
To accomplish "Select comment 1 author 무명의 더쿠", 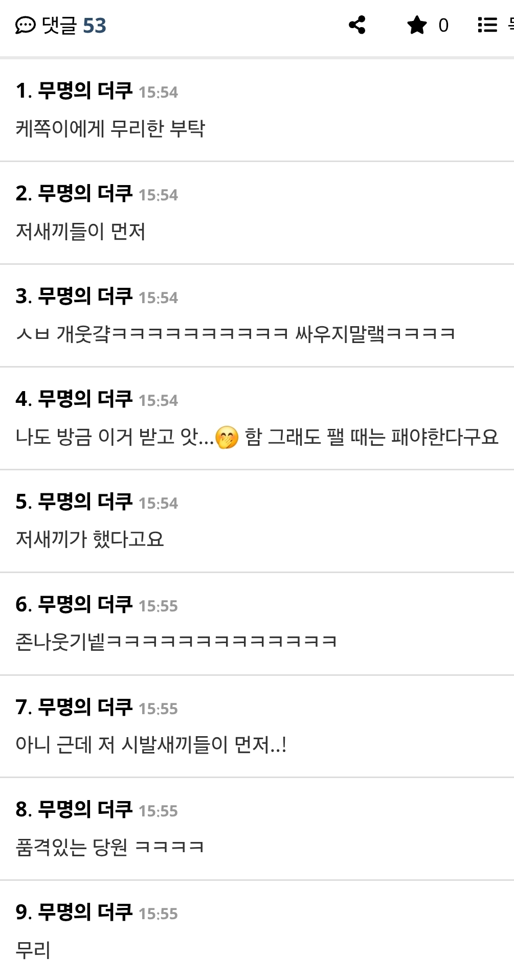I will [85, 91].
